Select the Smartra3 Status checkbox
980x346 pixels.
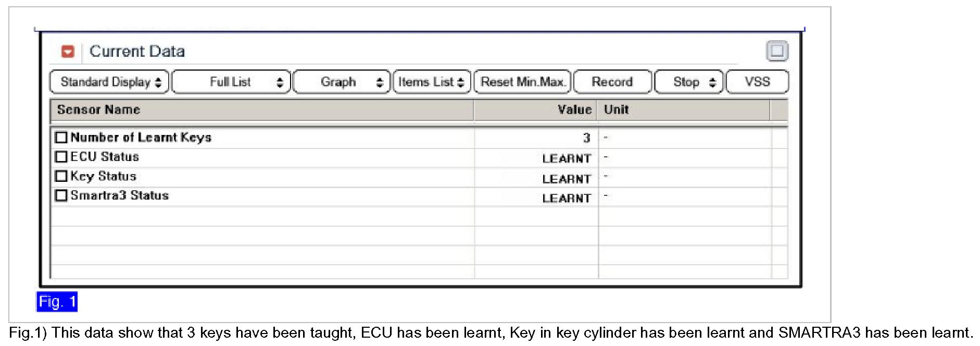[x=61, y=195]
